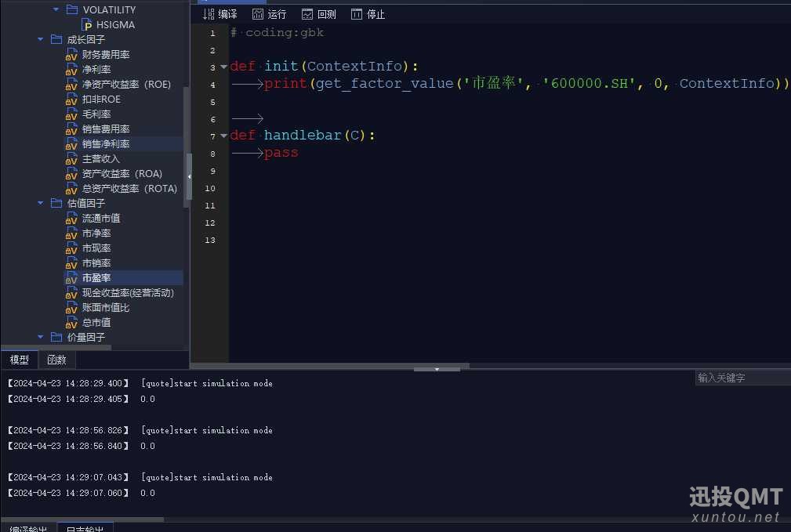791x532 pixels.
Task: Click the 估值因子 folder icon
Action: pyautogui.click(x=56, y=203)
